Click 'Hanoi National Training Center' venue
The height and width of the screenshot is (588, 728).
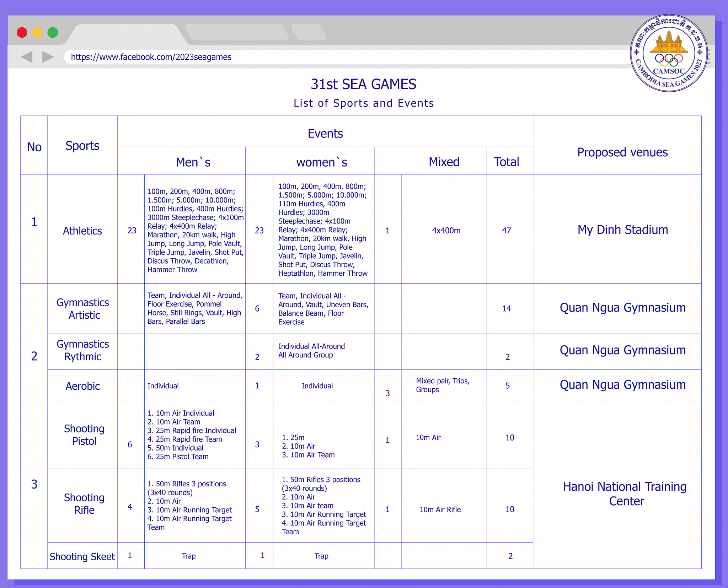(x=625, y=493)
